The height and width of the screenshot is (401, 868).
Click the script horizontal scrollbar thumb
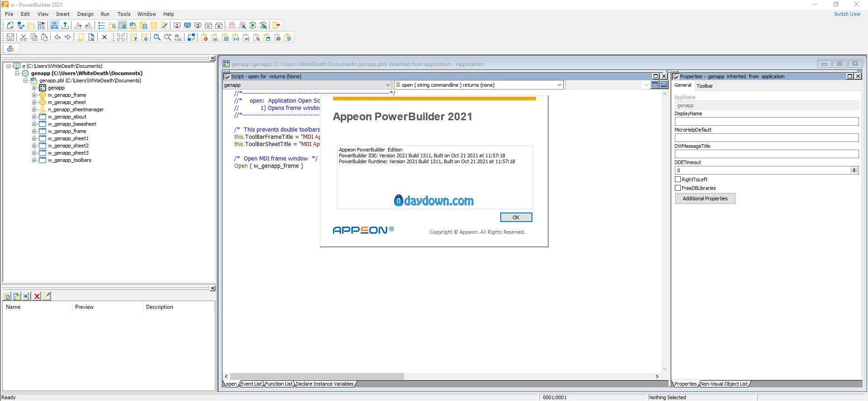(317, 376)
